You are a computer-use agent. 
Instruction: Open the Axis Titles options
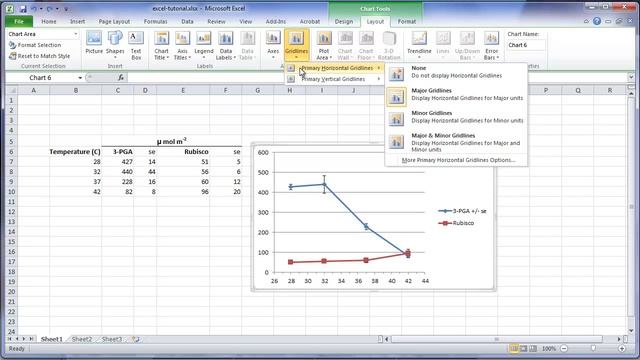point(182,45)
